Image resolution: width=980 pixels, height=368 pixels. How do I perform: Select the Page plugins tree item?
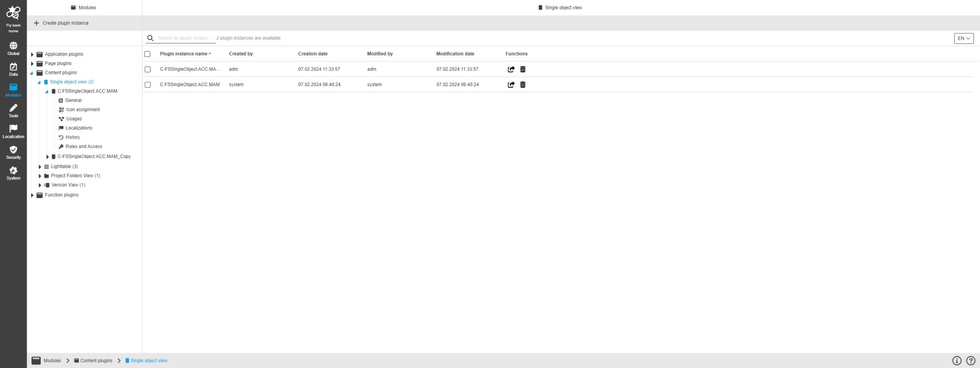58,63
